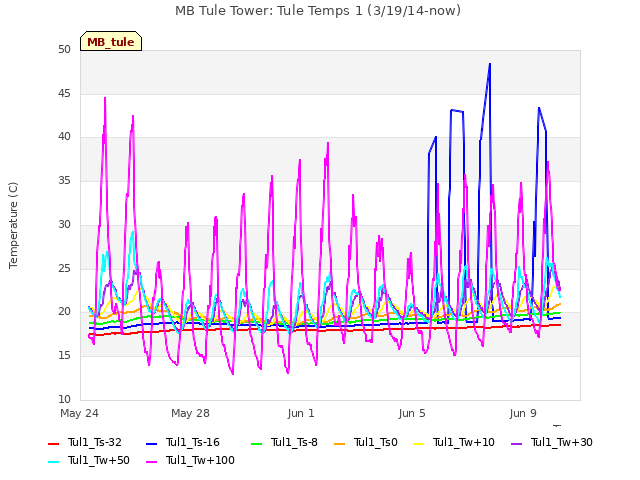Click the chart title text
The width and height of the screenshot is (640, 480).
(x=318, y=11)
